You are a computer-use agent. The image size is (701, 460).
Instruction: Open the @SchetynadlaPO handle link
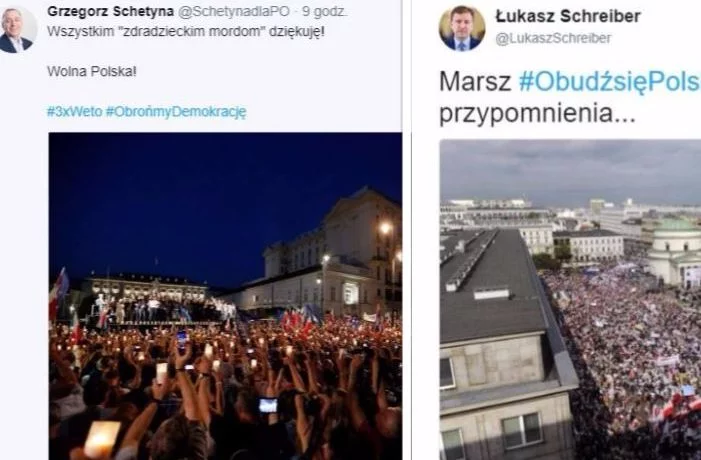pos(233,12)
